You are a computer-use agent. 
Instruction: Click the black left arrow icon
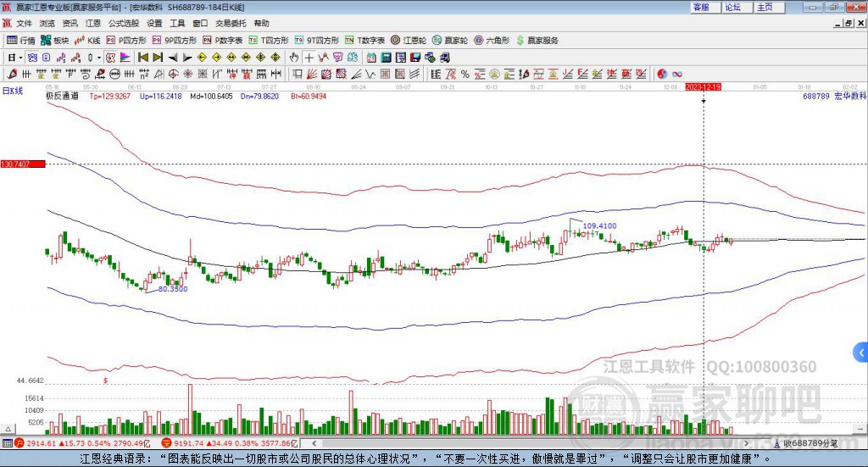(173, 58)
